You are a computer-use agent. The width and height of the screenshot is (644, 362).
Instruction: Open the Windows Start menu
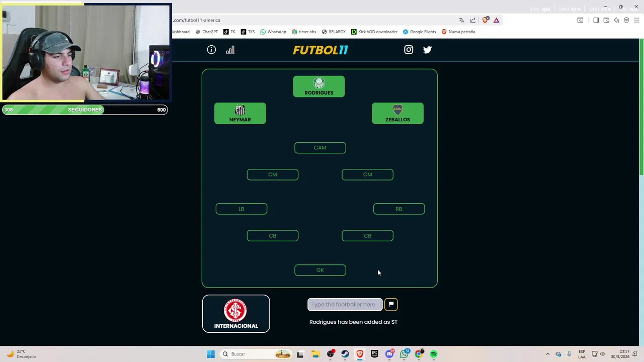(x=211, y=354)
